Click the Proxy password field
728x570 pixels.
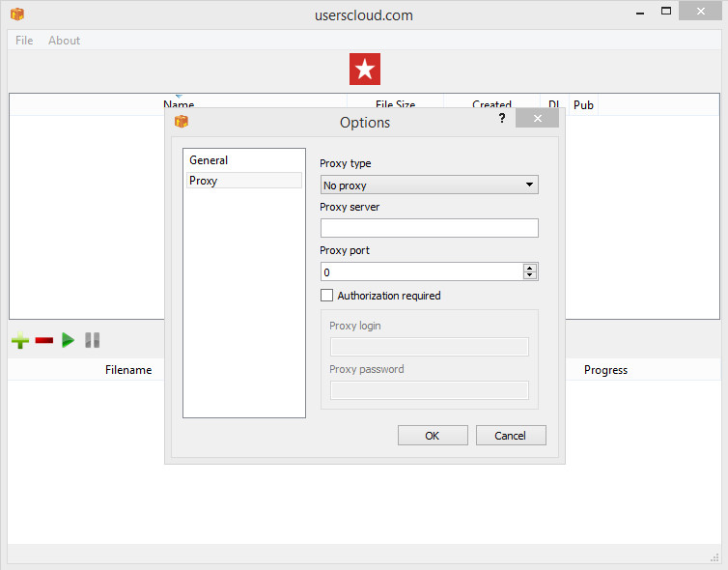coord(430,390)
